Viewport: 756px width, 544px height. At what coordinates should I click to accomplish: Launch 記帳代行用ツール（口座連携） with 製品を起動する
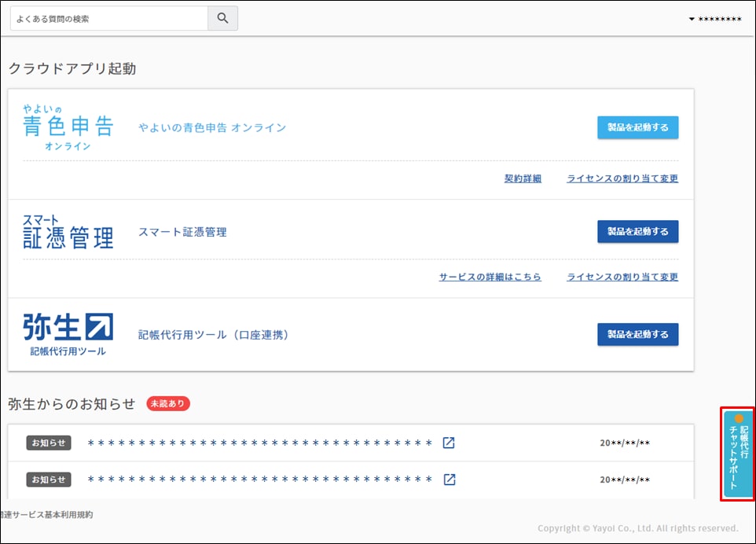(637, 334)
